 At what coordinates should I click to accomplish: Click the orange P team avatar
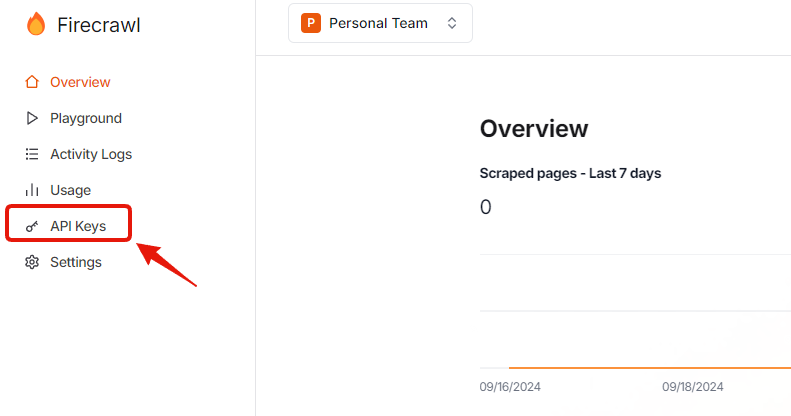[311, 23]
